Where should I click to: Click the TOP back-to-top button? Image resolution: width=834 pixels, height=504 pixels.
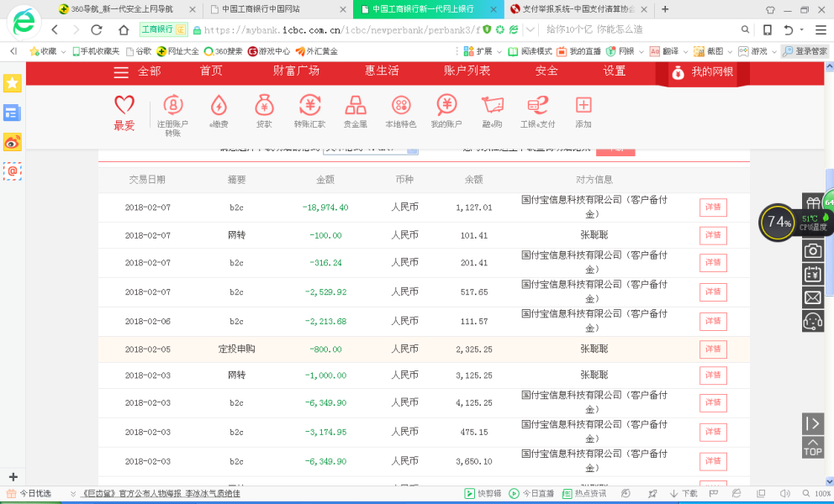click(813, 447)
